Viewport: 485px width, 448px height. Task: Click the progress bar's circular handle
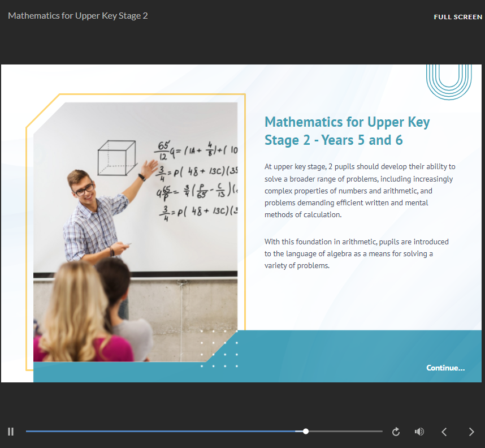[x=306, y=432]
